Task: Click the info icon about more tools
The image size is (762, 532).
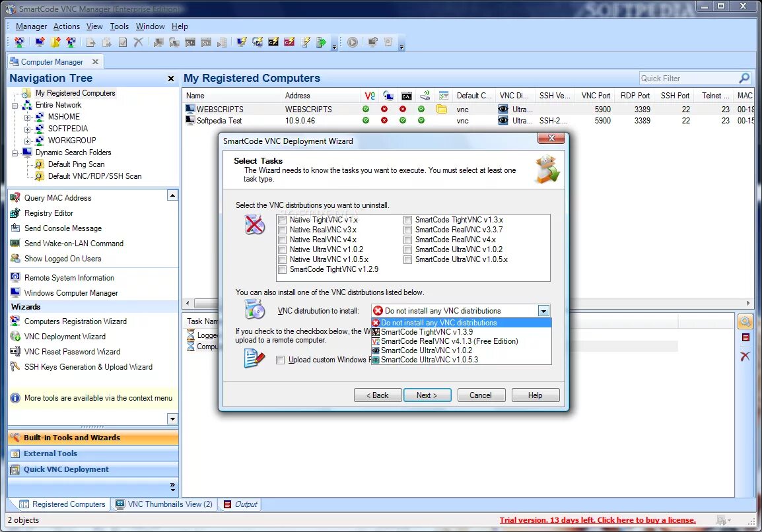Action: point(15,398)
